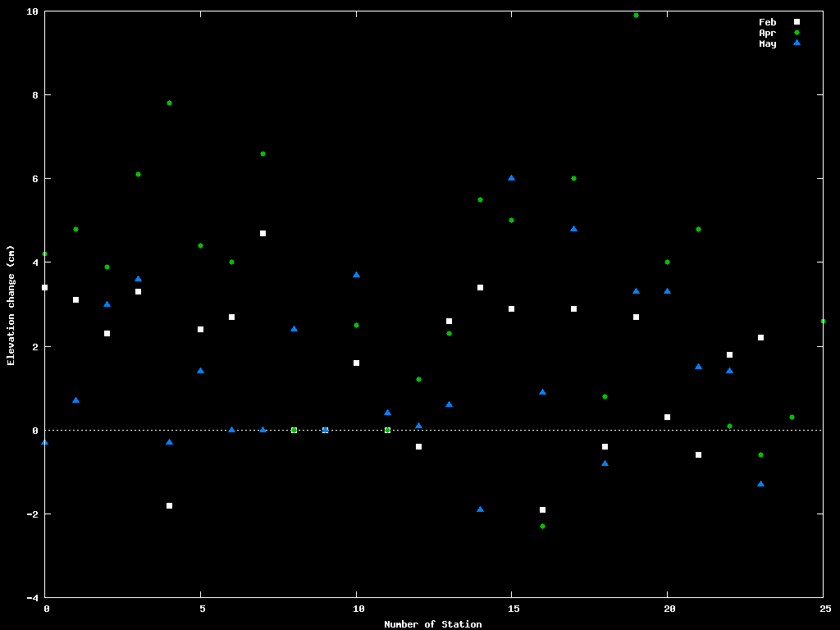840x630 pixels.
Task: Select the Feb square at station 7 near 4.7 cm
Action: [x=262, y=233]
